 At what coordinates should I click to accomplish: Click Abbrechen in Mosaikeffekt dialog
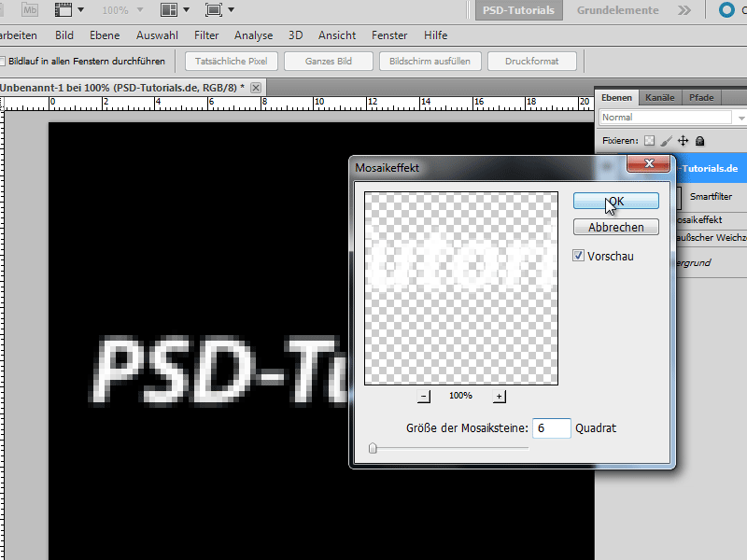click(x=616, y=227)
